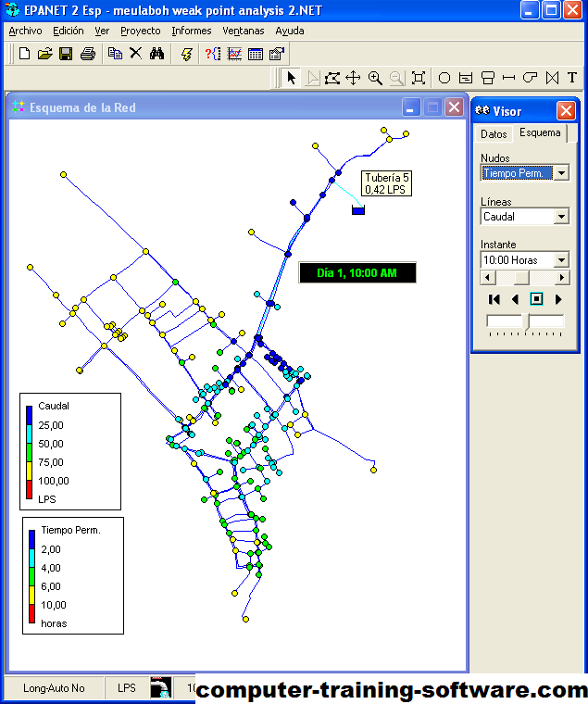Select the Pan tool in the map toolbar
This screenshot has height=704, width=588.
[x=353, y=78]
